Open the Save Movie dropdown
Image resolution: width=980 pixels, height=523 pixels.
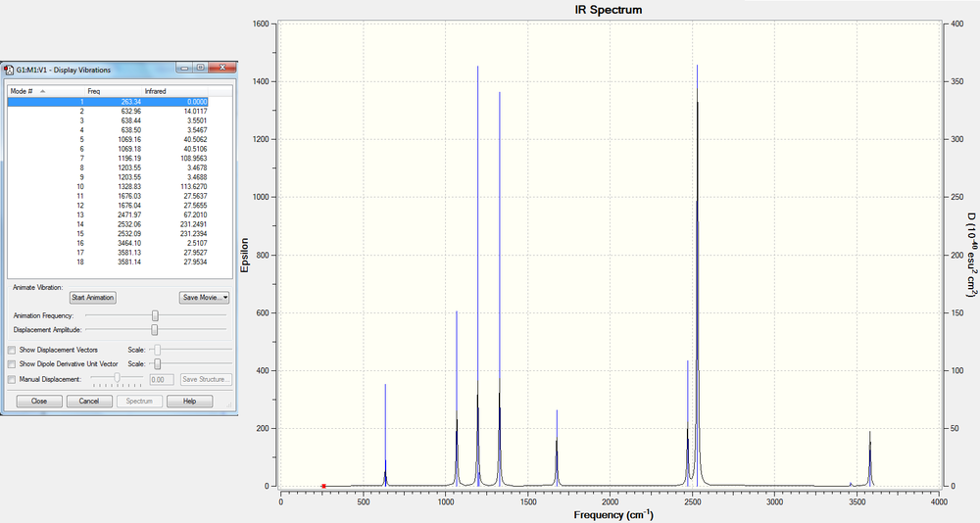(x=205, y=298)
